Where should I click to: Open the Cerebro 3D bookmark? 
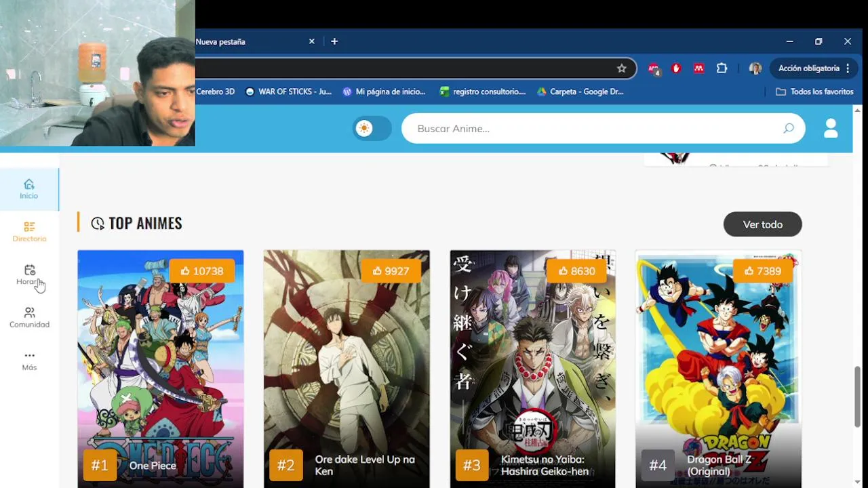[215, 91]
